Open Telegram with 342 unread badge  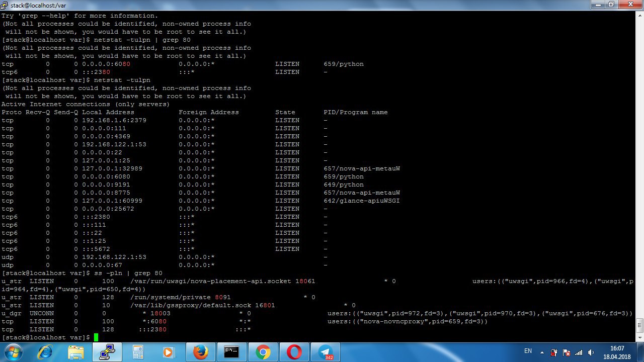(326, 352)
